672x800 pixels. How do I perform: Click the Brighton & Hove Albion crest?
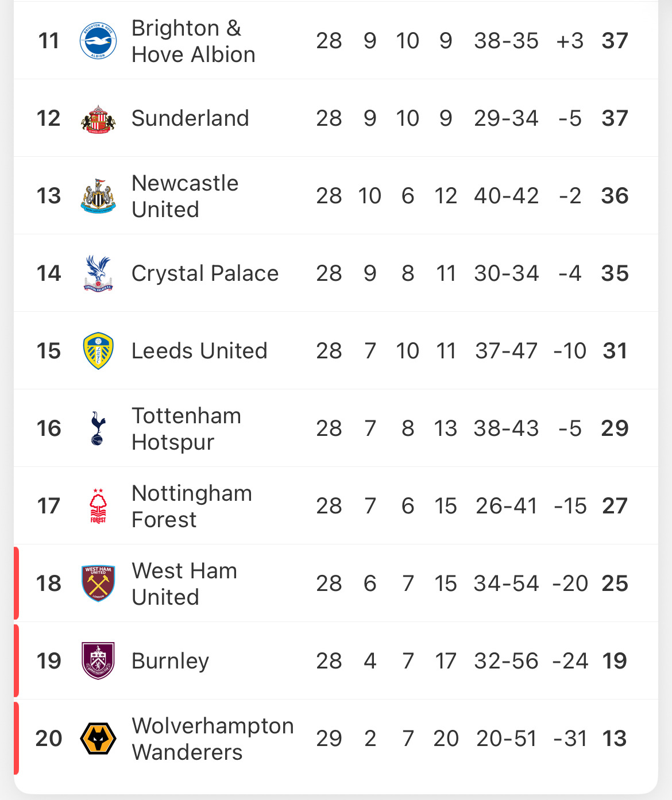(98, 41)
